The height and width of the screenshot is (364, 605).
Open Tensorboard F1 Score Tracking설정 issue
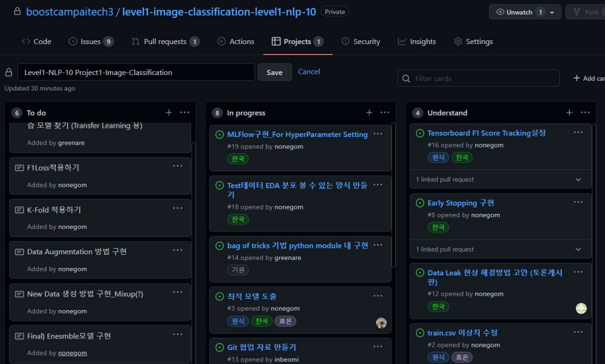(486, 133)
